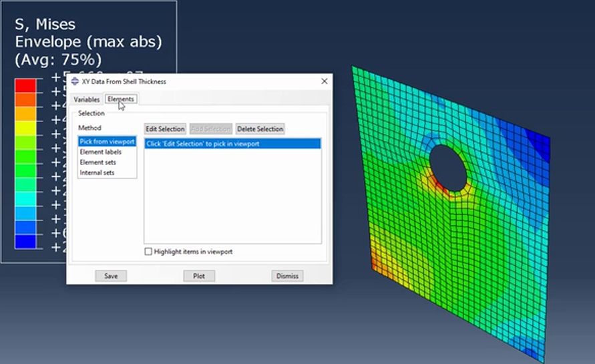
Task: Click the dark blue legend color swatch
Action: 25,242
